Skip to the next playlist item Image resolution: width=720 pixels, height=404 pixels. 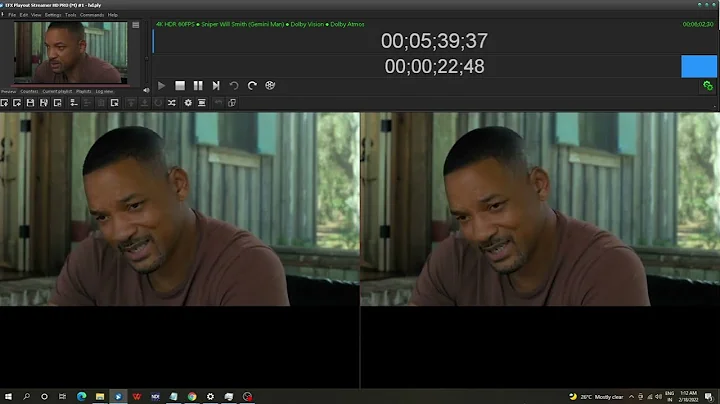pyautogui.click(x=216, y=85)
